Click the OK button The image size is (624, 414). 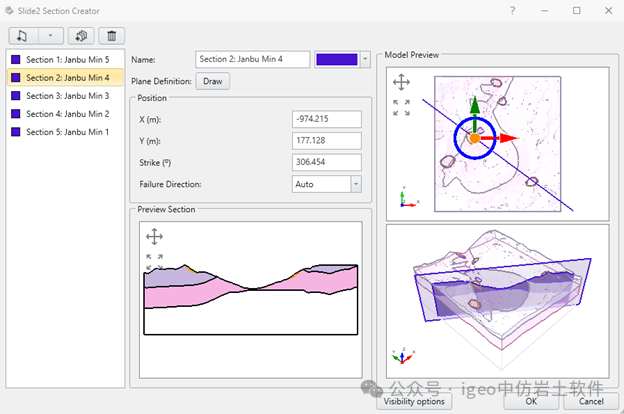[531, 401]
